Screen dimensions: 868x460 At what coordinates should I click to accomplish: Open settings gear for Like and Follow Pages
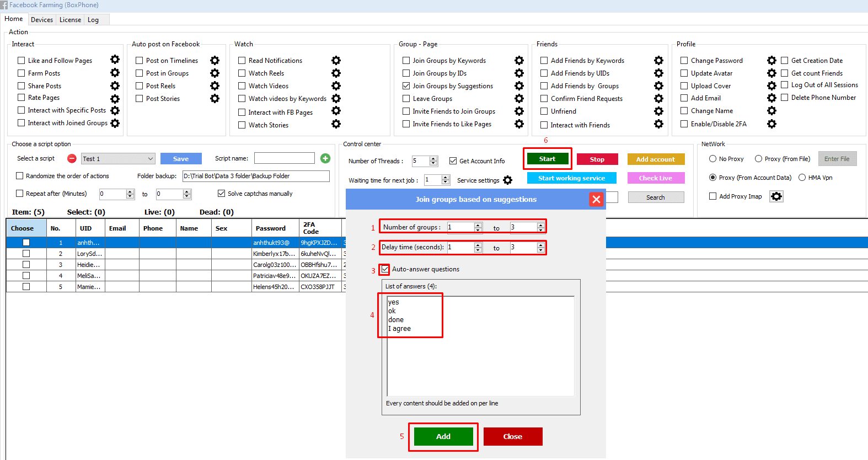[115, 60]
